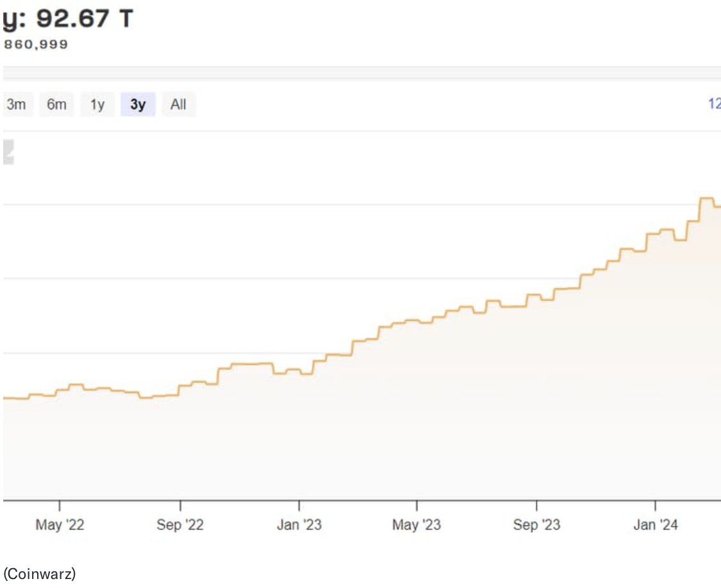Viewport: 721px width, 588px height.
Task: Click the May '22 axis label
Action: pos(60,525)
